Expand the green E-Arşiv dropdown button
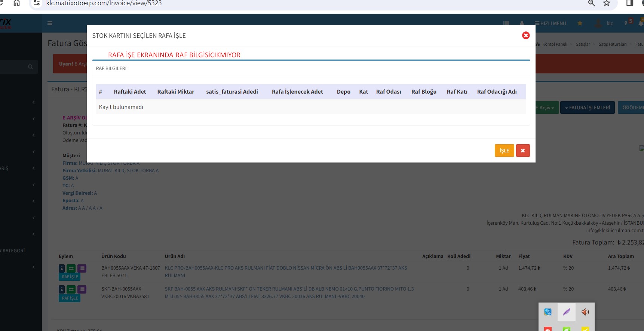 546,107
